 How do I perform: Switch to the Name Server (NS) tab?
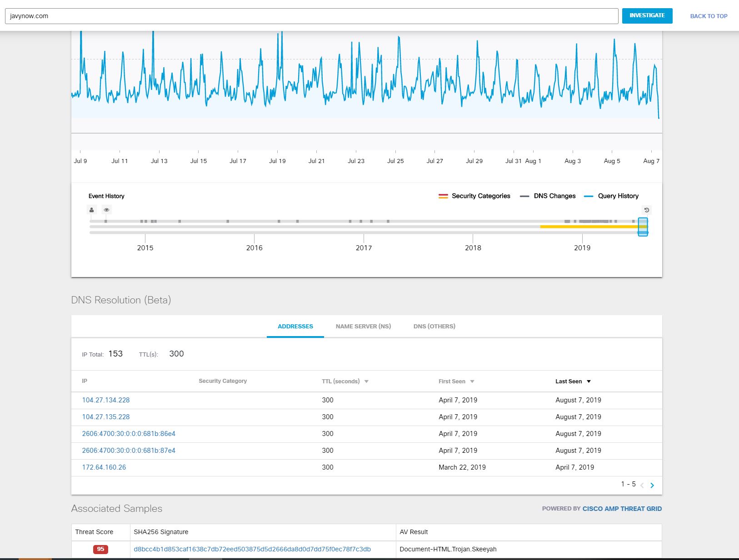(363, 326)
